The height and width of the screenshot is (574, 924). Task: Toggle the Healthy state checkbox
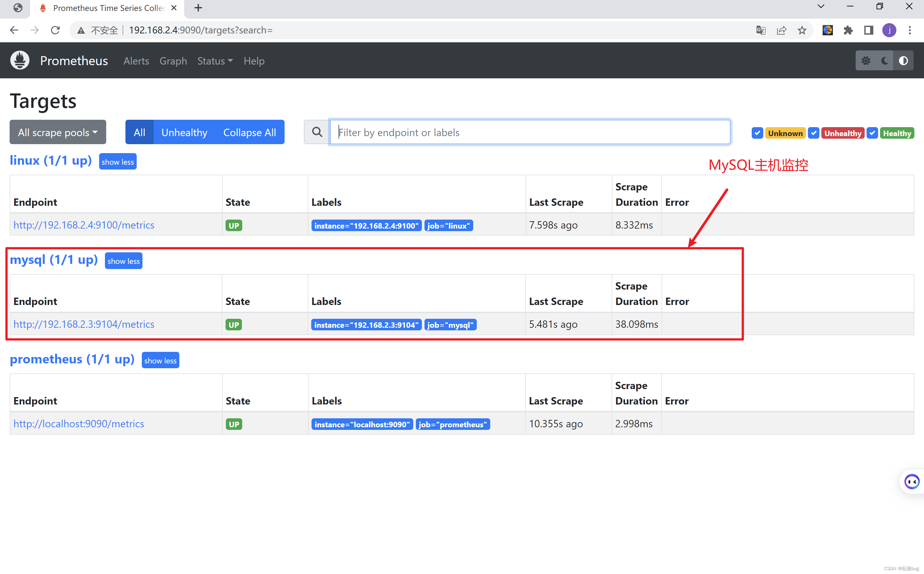[872, 133]
